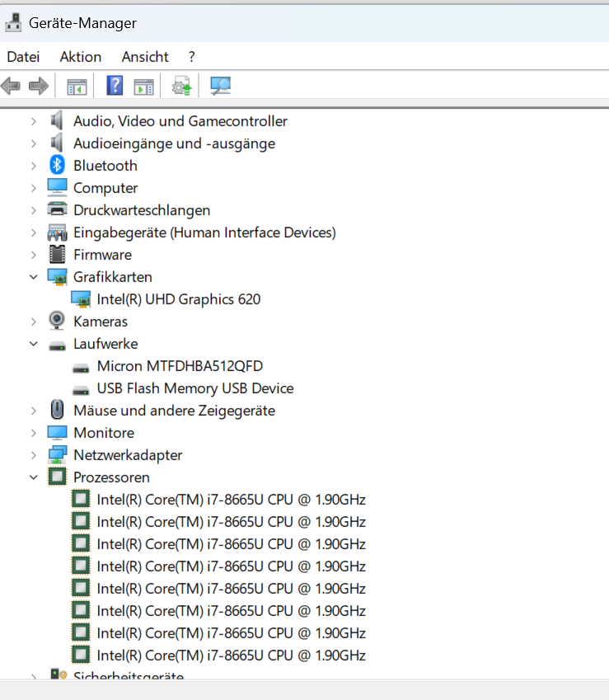609x700 pixels.
Task: Select the Computer label
Action: tap(105, 188)
